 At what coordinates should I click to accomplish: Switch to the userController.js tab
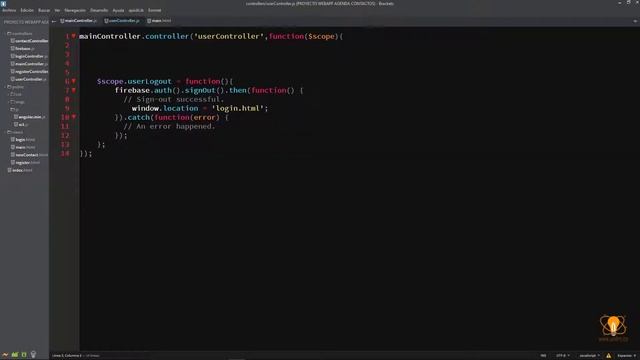122,20
